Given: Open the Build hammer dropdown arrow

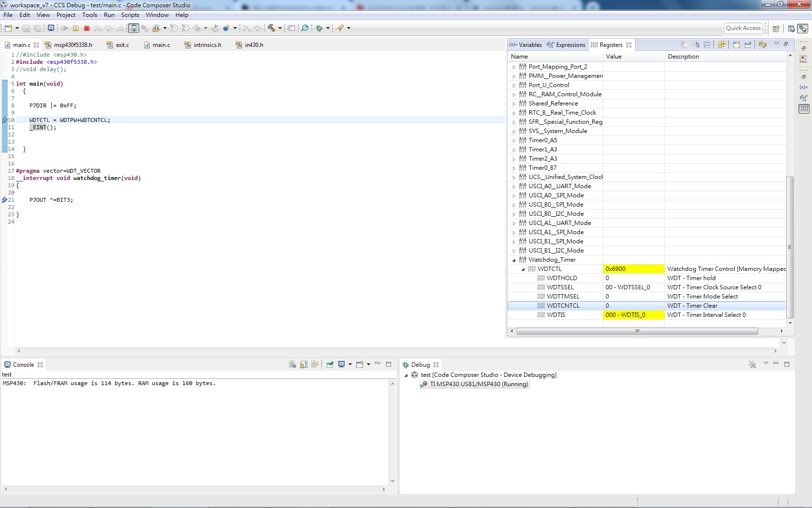Looking at the screenshot, I should (280, 29).
